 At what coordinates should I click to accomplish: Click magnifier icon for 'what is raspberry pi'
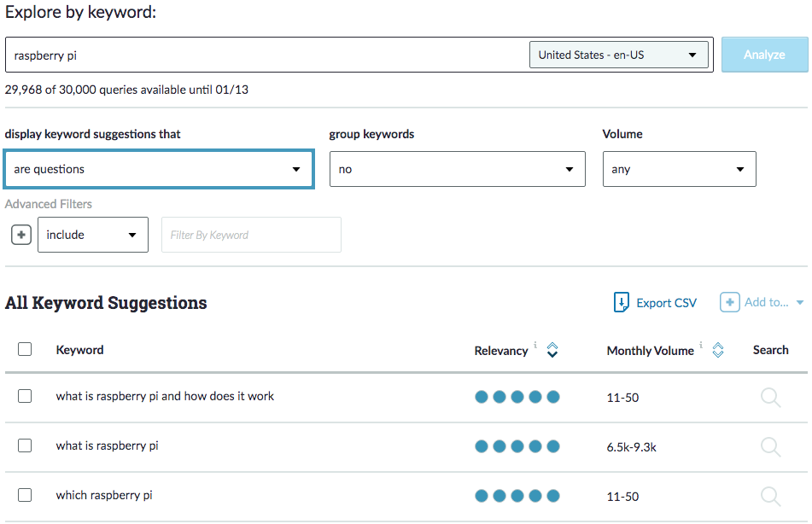(x=770, y=446)
